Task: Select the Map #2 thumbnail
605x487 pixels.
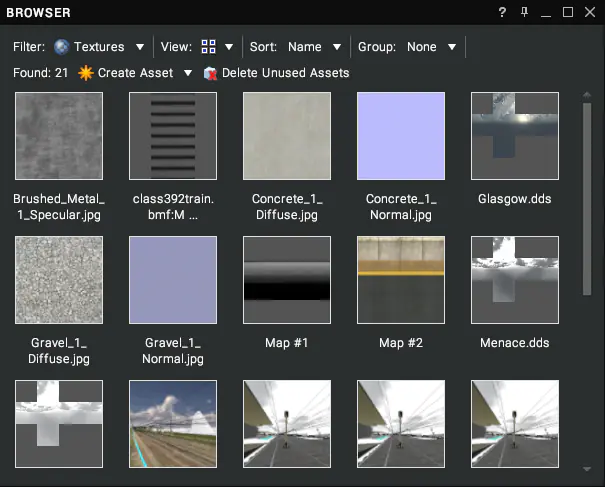Action: point(401,280)
